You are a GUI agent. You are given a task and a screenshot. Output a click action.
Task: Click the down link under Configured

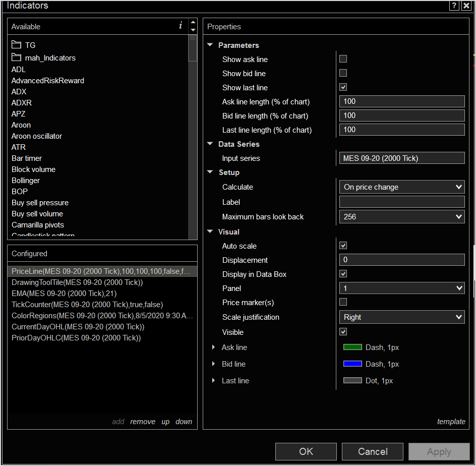pyautogui.click(x=184, y=422)
